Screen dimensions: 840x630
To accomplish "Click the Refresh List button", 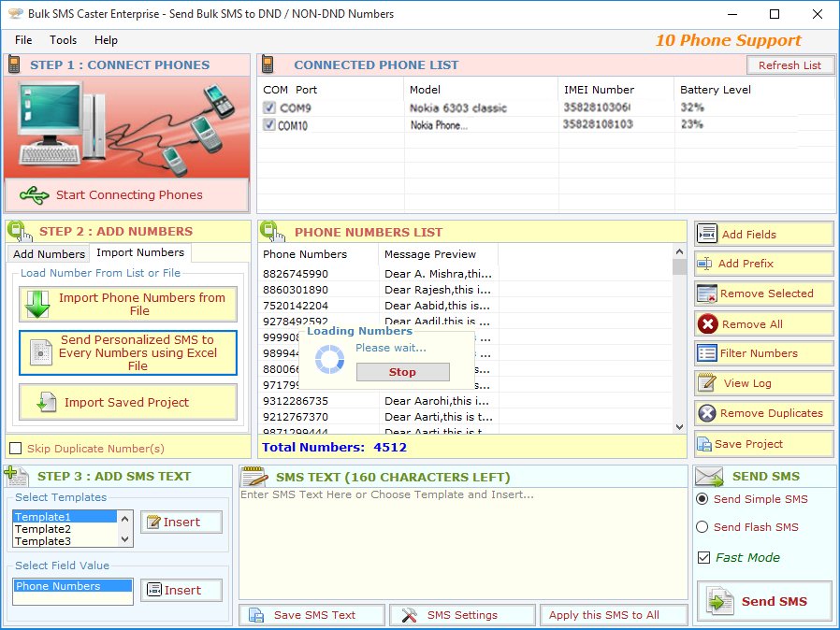I will [x=789, y=65].
